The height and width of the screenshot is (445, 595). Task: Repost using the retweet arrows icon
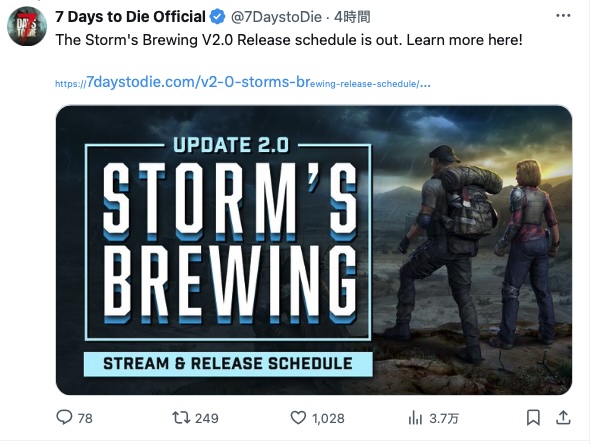[181, 418]
